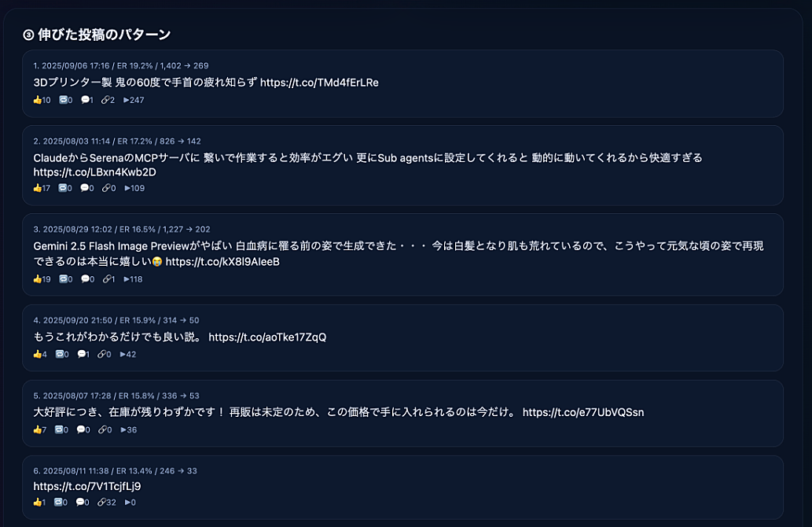Click the thumbs-up icon on post 6
Viewport: 812px width, 527px height.
click(37, 503)
